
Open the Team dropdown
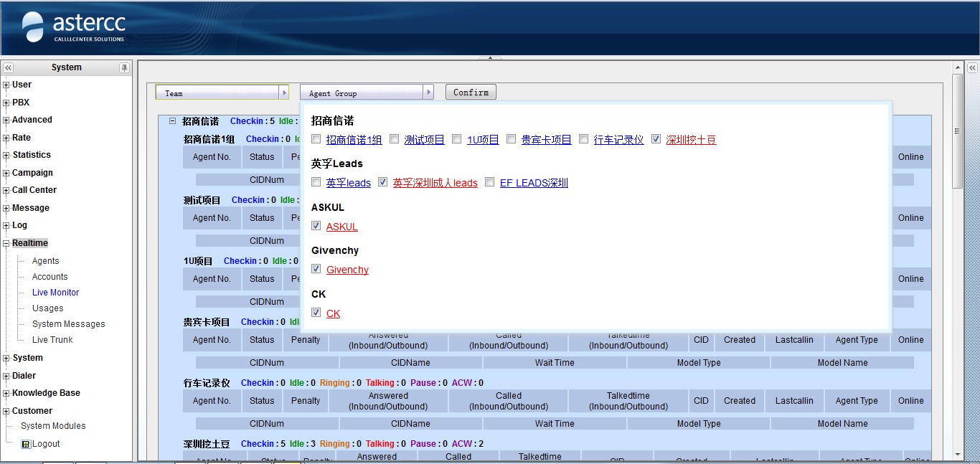pyautogui.click(x=283, y=93)
